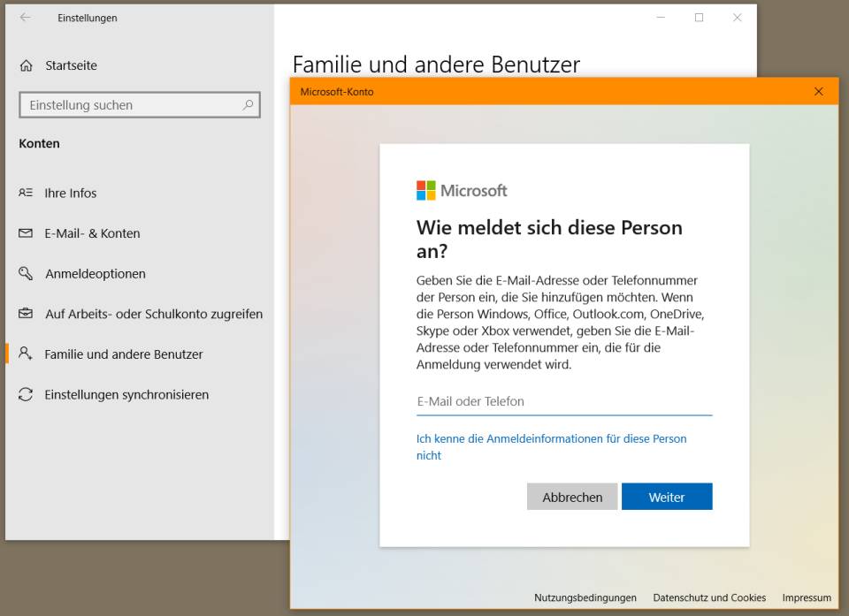
Task: Click the briefcase icon for Arbeits- oder Schulkonto
Action: [26, 314]
